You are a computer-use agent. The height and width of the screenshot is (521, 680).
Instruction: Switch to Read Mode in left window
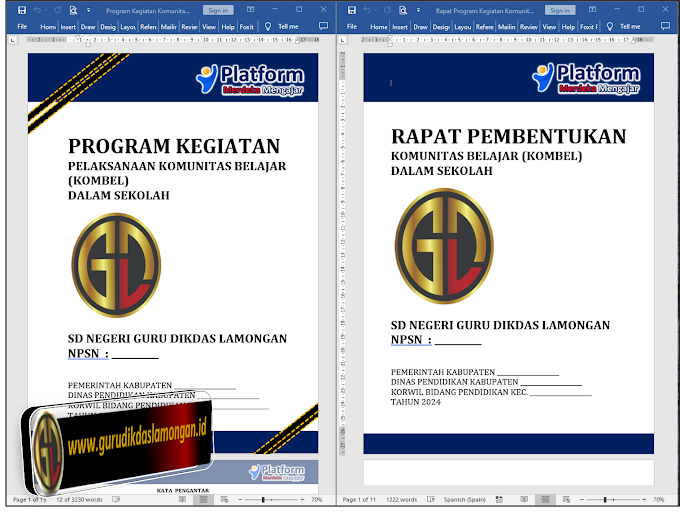tap(182, 499)
